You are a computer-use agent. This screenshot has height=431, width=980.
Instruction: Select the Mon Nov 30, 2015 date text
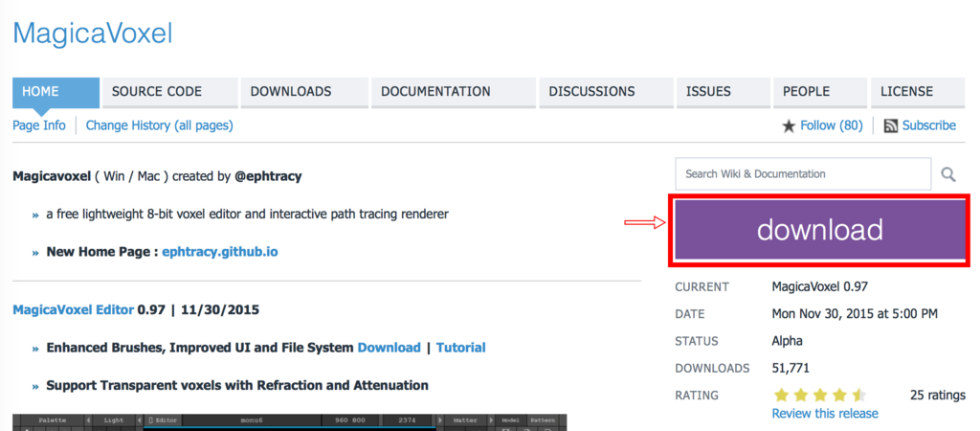click(855, 314)
